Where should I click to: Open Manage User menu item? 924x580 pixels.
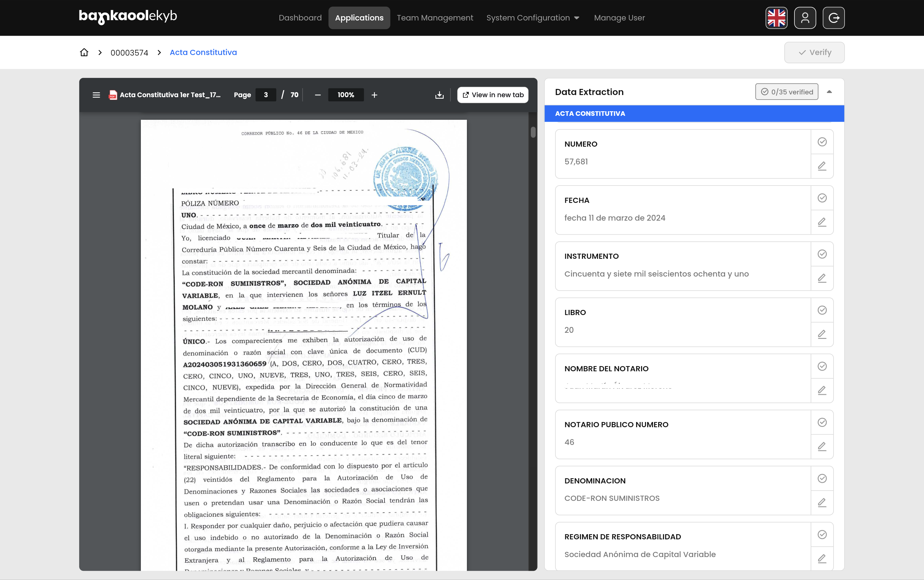[619, 18]
